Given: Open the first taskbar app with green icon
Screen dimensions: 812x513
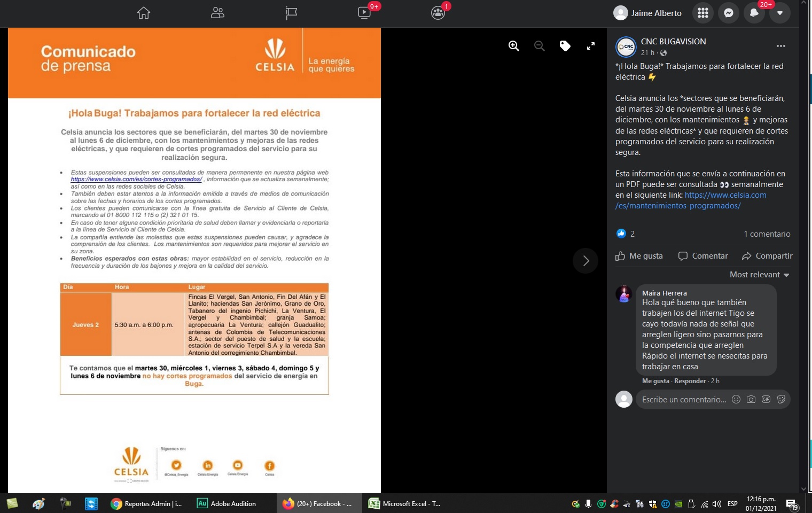Looking at the screenshot, I should [12, 503].
